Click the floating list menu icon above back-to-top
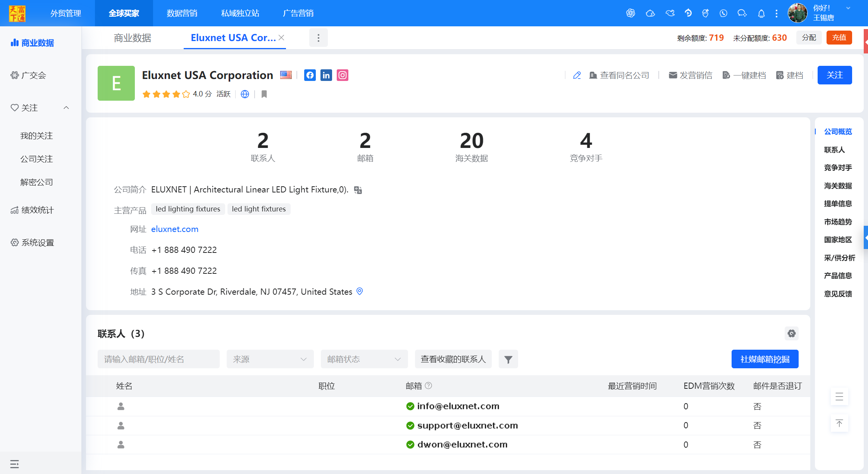The image size is (868, 474). [839, 397]
